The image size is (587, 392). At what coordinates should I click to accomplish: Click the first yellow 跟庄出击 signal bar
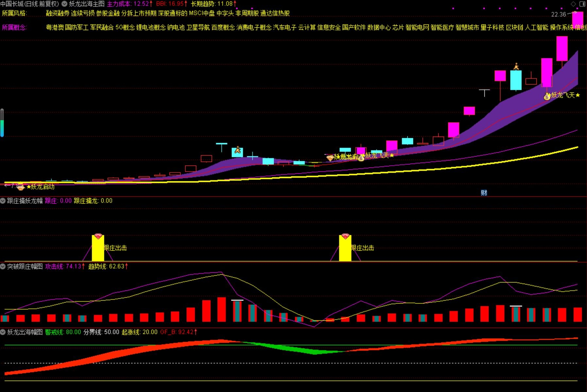98,249
